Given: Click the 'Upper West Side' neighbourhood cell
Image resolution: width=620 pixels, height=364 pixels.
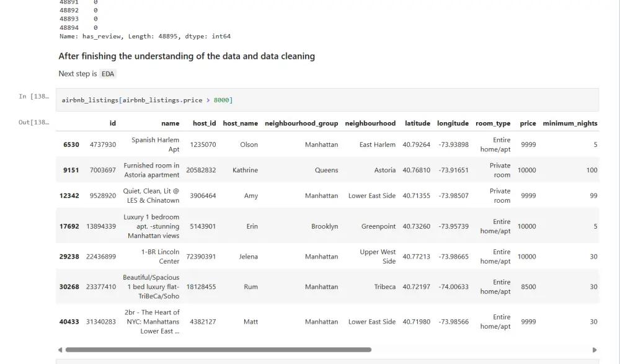Looking at the screenshot, I should coord(378,257).
